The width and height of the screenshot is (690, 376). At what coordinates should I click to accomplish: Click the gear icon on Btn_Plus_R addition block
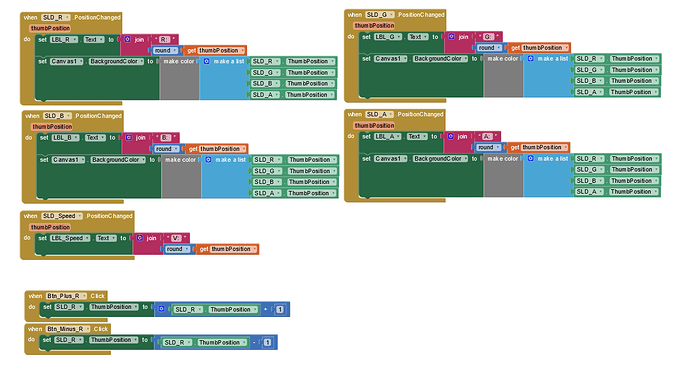(x=161, y=309)
